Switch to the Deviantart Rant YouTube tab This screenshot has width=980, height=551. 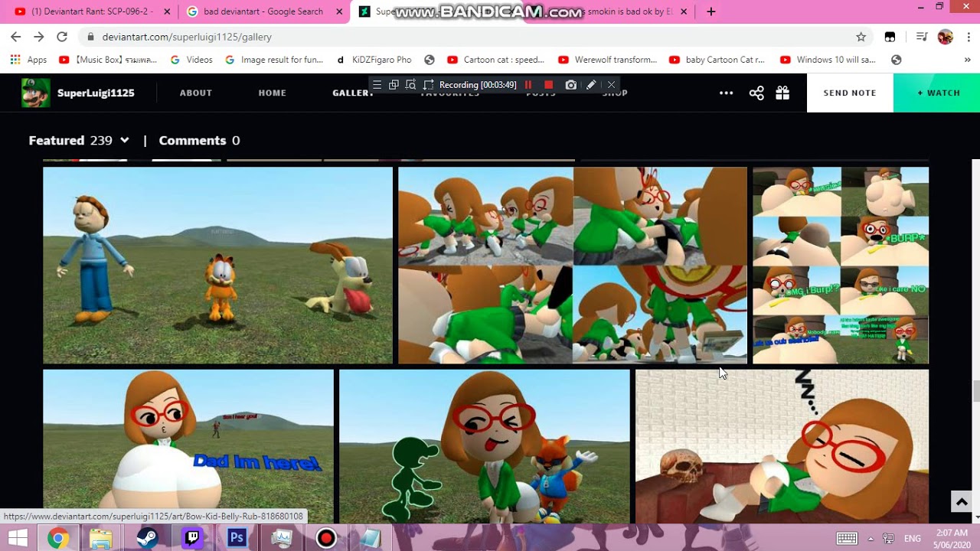[x=90, y=11]
